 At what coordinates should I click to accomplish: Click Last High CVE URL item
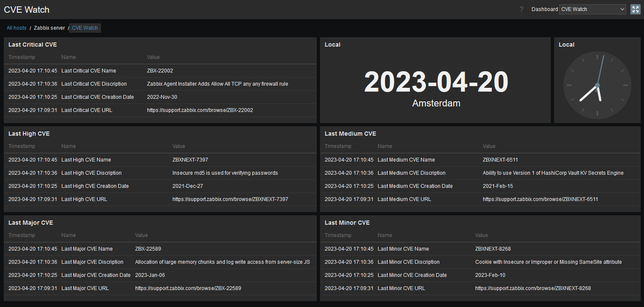tap(84, 199)
